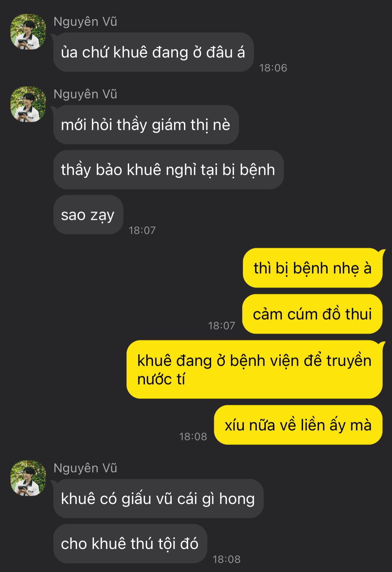Tap the Nguyên Vũ name above 'mới hỏi thầy giám thị nè'
This screenshot has width=392, height=572.
85,94
